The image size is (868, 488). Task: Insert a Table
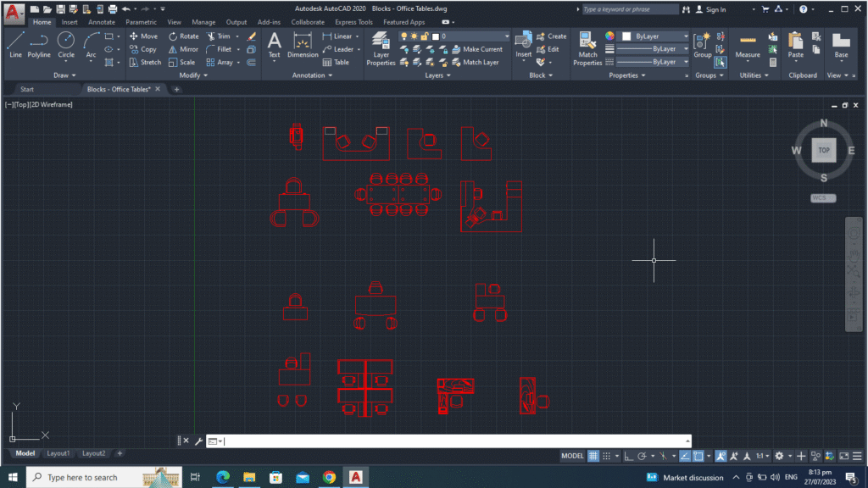point(336,63)
